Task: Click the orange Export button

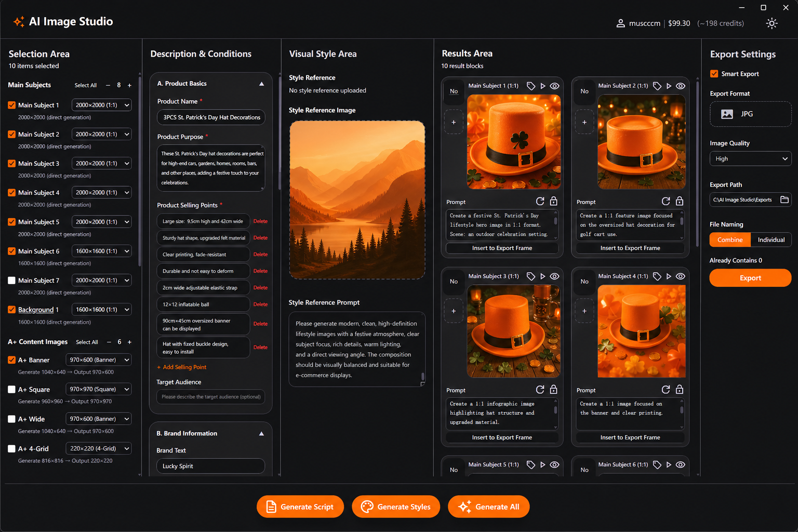Action: [750, 277]
